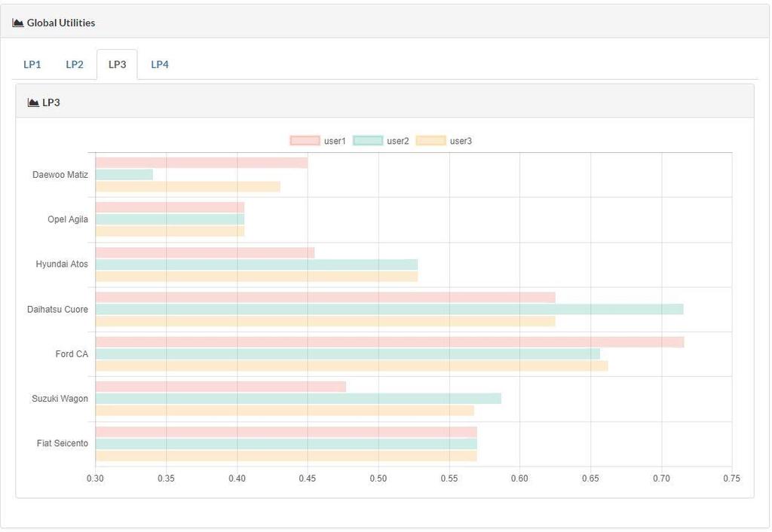Image resolution: width=772 pixels, height=532 pixels.
Task: Click the 0.30 x-axis tick label
Action: coord(96,478)
